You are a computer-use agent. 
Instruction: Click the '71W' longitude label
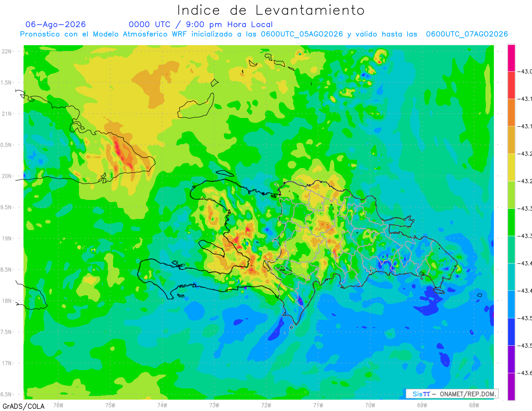coord(318,405)
